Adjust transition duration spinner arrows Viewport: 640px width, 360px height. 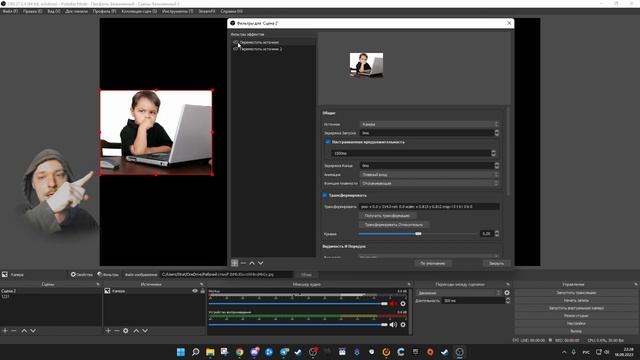pyautogui.click(x=508, y=300)
